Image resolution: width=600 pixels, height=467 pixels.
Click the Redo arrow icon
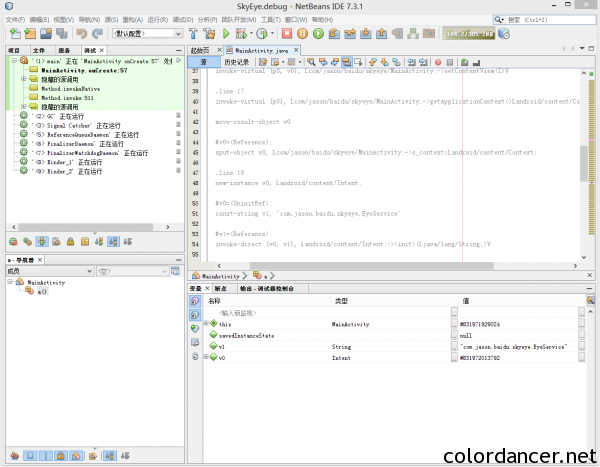pyautogui.click(x=97, y=34)
